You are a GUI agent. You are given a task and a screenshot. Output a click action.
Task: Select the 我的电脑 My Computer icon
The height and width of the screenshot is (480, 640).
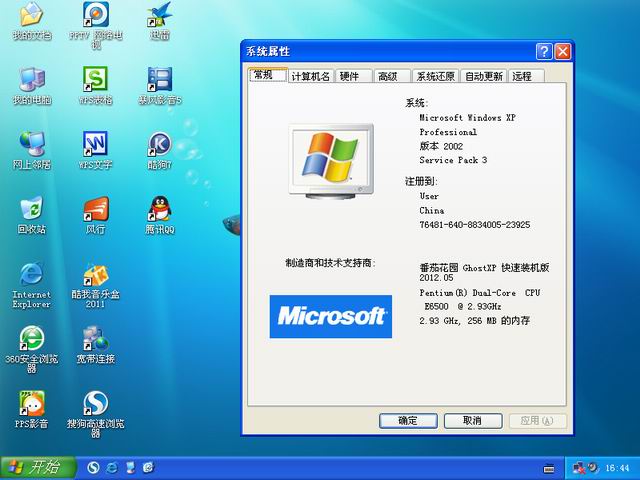click(x=32, y=86)
